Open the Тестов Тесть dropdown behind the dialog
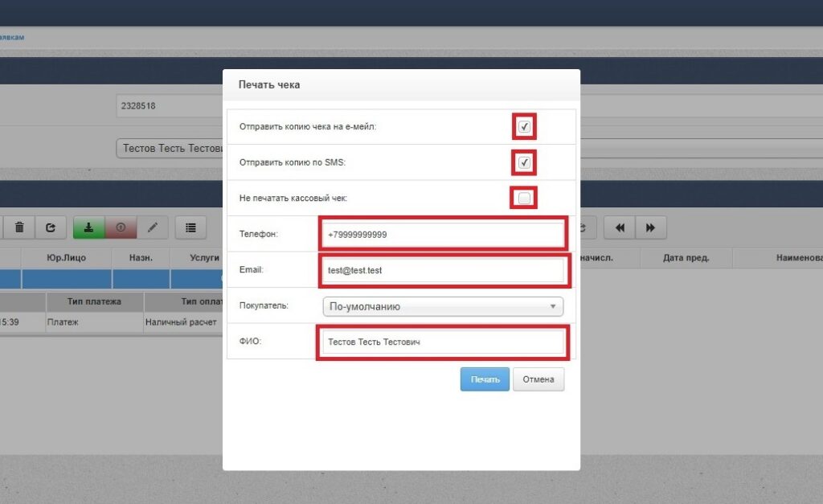Image resolution: width=823 pixels, height=504 pixels. pyautogui.click(x=170, y=149)
